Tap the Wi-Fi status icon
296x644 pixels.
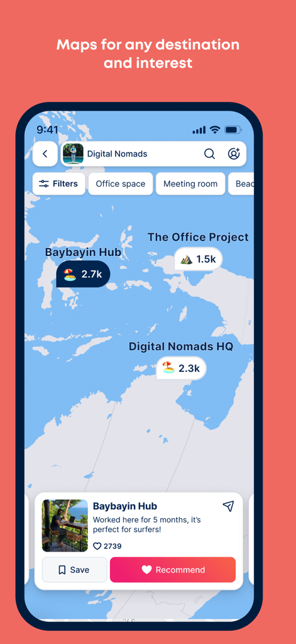(x=215, y=130)
